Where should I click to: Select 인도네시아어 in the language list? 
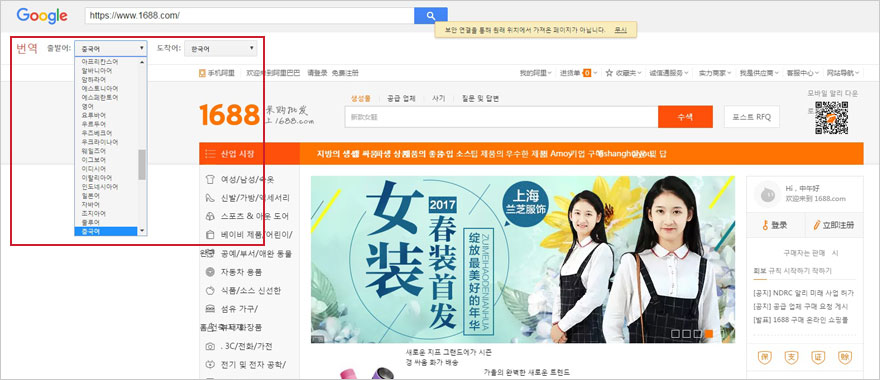click(107, 186)
